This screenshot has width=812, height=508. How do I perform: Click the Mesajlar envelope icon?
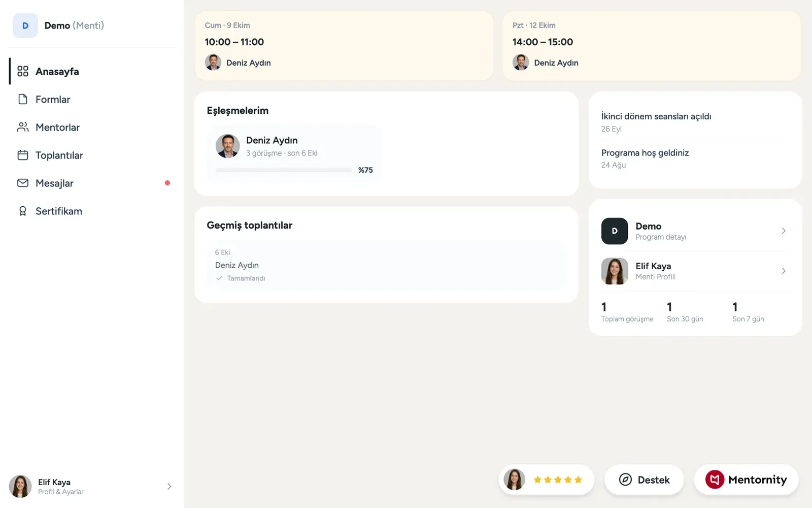tap(23, 183)
